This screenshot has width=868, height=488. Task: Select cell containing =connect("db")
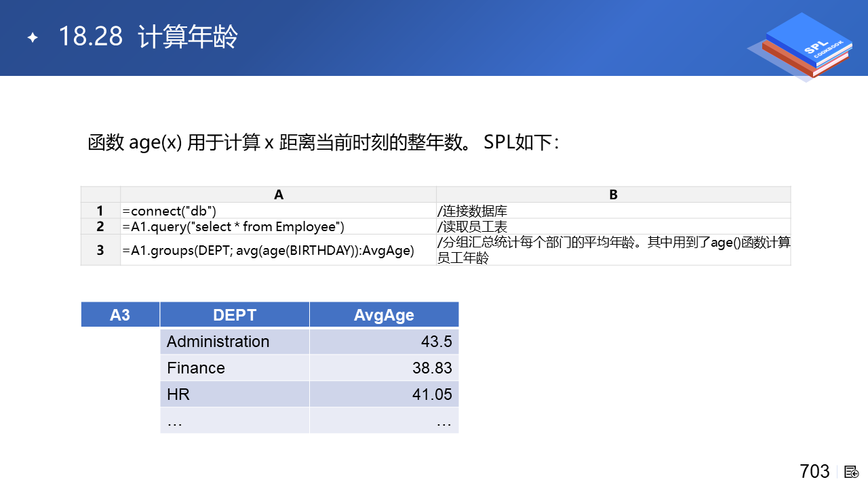(x=278, y=211)
